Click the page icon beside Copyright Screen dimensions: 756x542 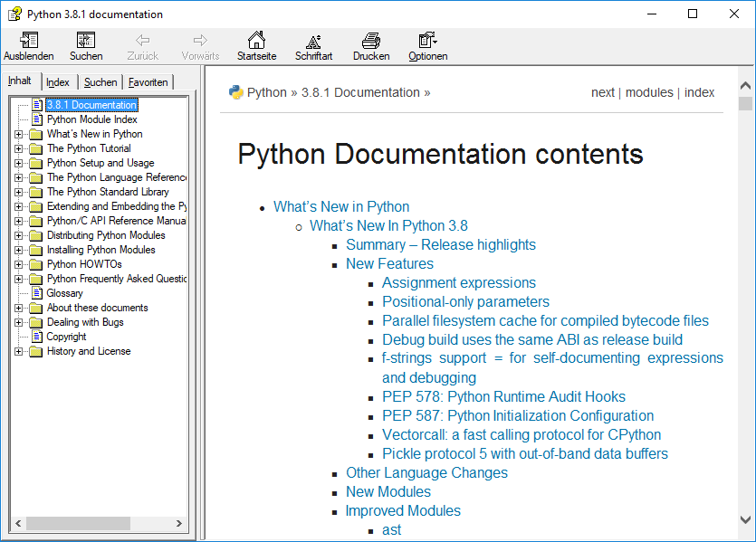[37, 337]
